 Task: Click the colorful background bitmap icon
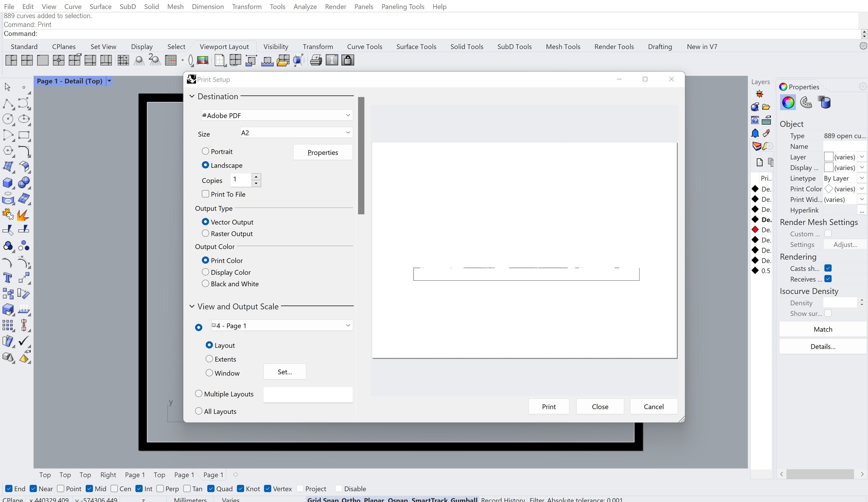pos(203,60)
